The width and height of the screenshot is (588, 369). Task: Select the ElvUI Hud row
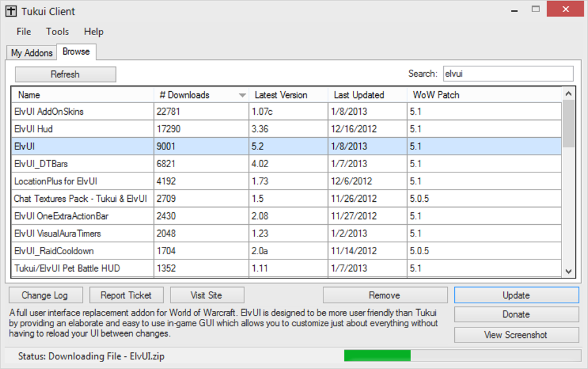[x=287, y=129]
